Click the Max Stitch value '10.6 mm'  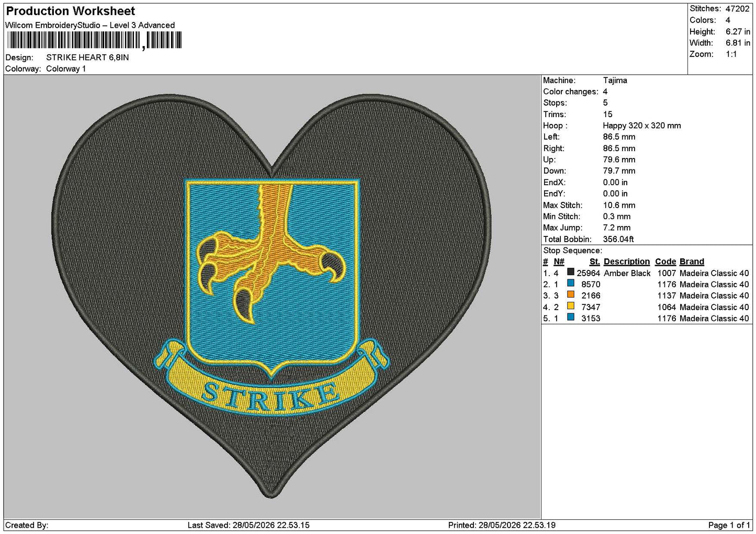coord(619,206)
